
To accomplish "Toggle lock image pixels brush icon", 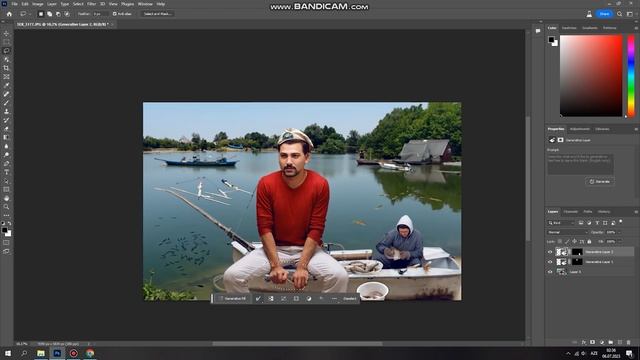I will tap(567, 242).
